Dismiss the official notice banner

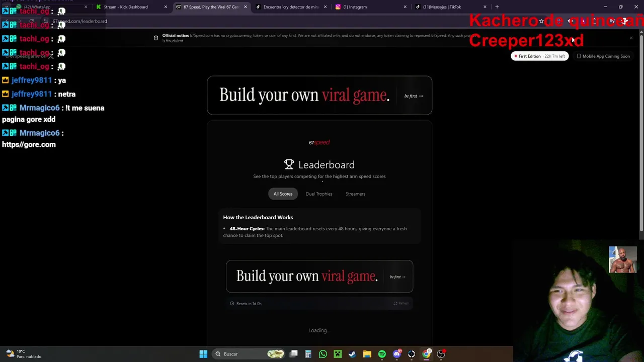(631, 38)
